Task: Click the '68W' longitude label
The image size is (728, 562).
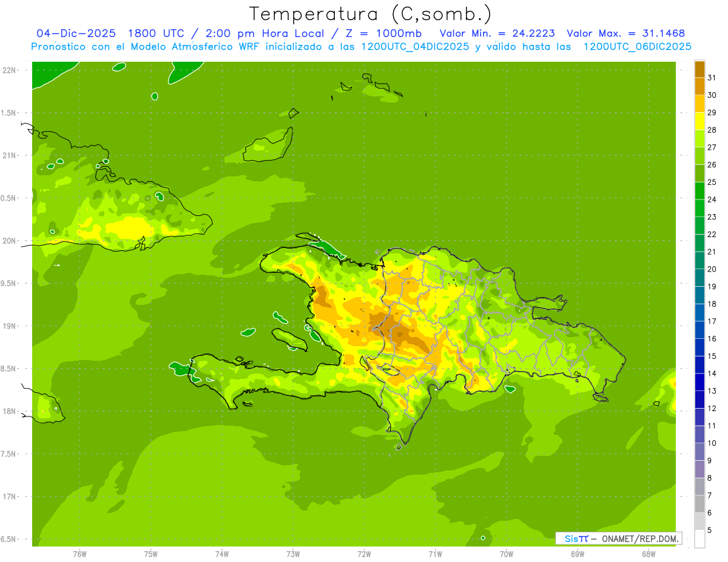Action: tap(649, 554)
